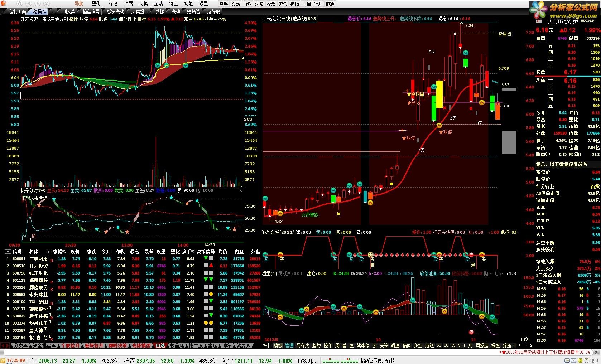Switch to the 判大势 tab
Screen dimensions: 601x364
tap(69, 11)
